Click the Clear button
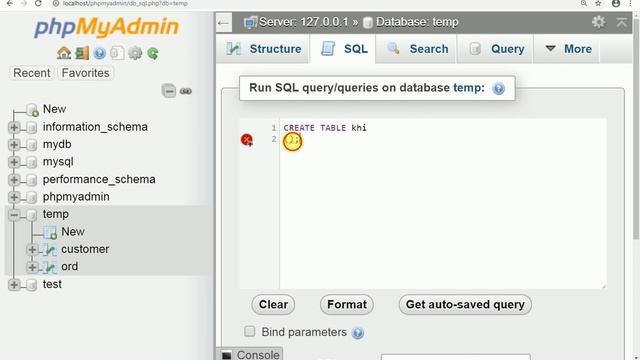The height and width of the screenshot is (360, 640). click(273, 304)
